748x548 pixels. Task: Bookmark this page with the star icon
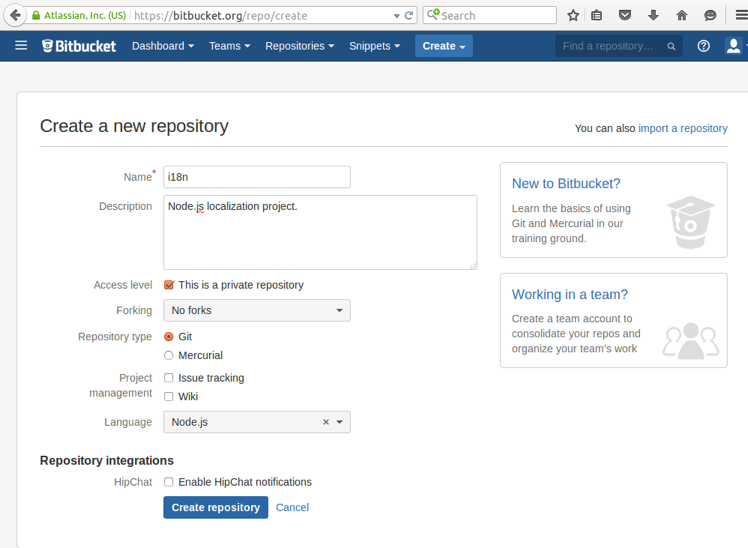573,15
